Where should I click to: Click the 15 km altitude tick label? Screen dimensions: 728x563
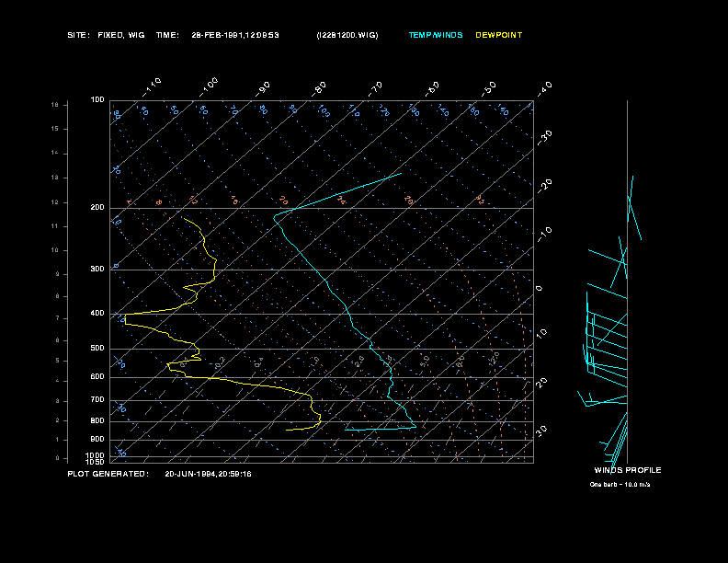pos(55,129)
